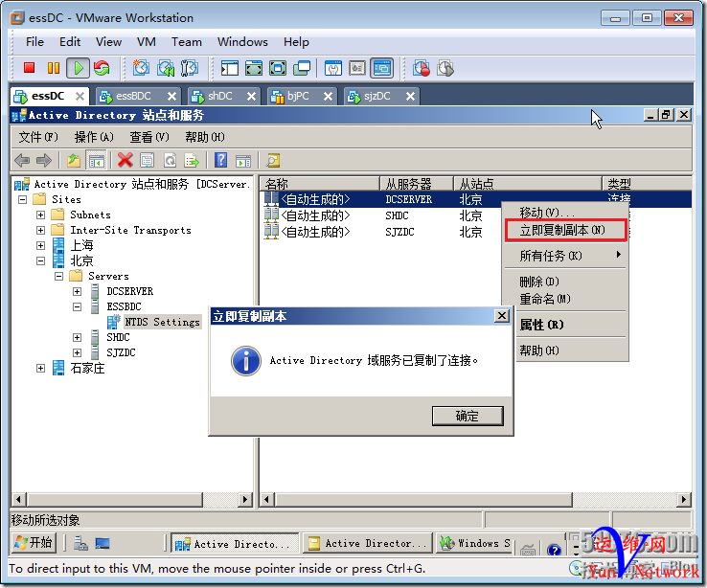Viewport: 707px width, 588px height.
Task: Open the 操作(A) menu
Action: tap(94, 137)
